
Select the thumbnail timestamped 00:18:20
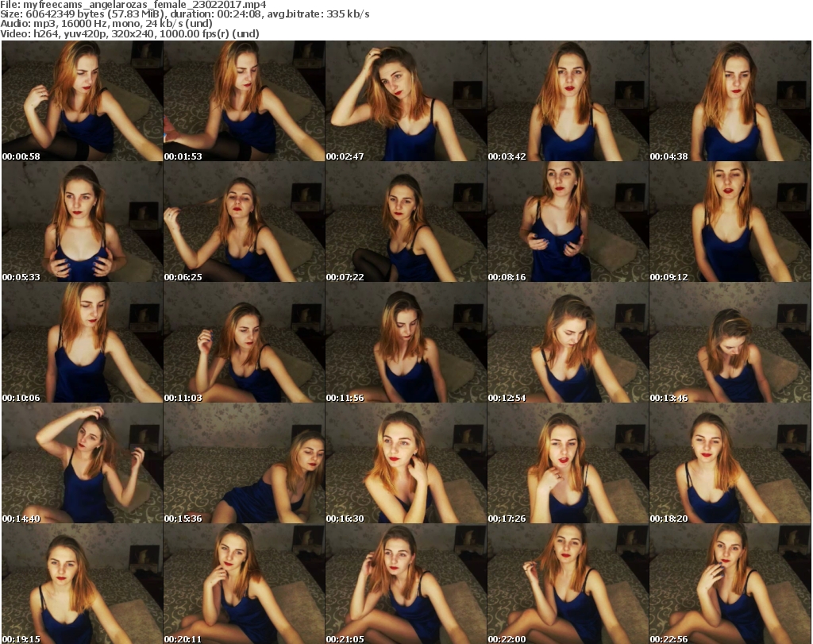pyautogui.click(x=730, y=464)
